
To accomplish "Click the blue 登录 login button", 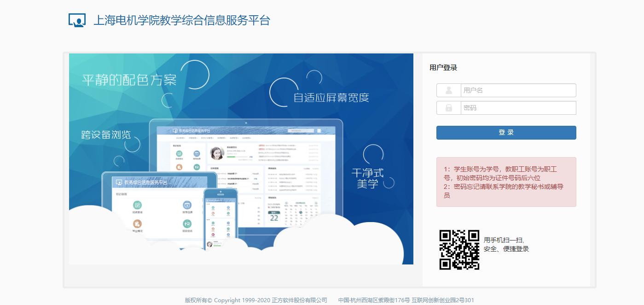I will (x=505, y=132).
